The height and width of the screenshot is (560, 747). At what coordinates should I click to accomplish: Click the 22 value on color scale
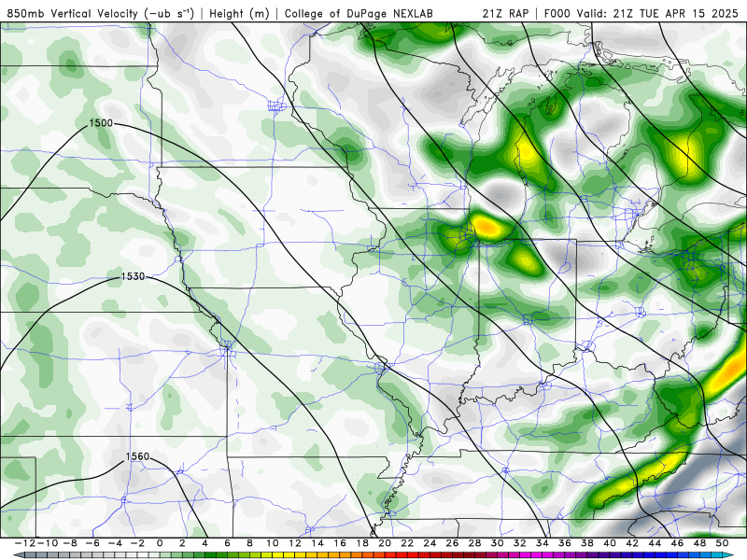click(407, 543)
